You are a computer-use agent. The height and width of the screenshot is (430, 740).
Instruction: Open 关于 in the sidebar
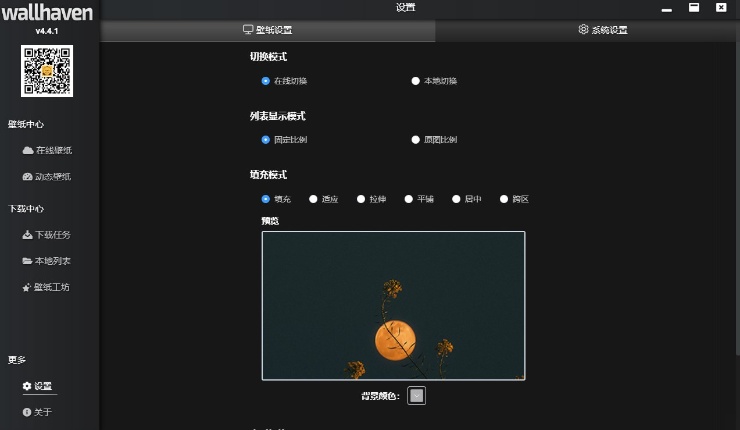click(37, 412)
